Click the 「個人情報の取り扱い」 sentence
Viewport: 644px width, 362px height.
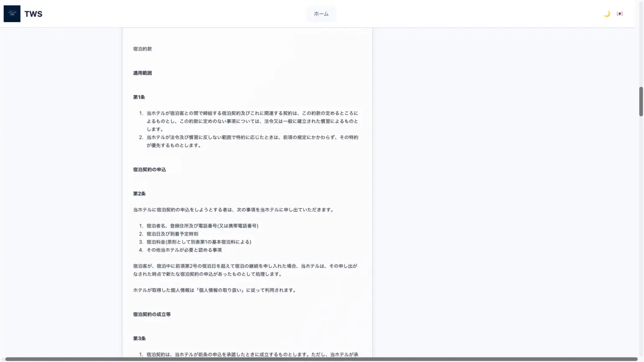[x=215, y=290]
